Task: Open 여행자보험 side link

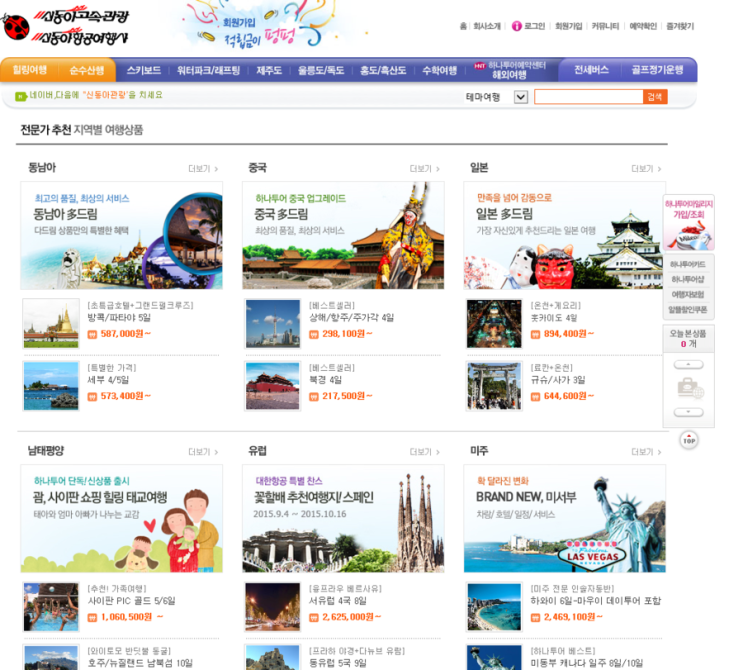Action: click(x=688, y=295)
